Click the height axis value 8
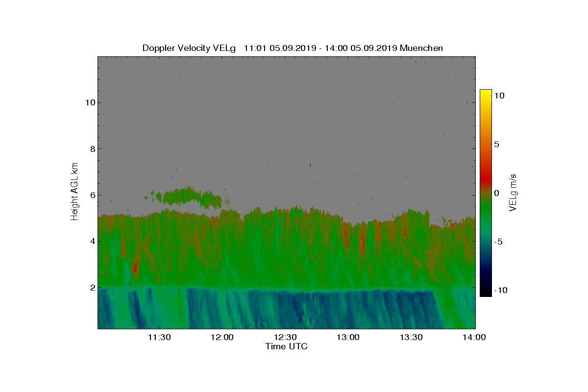This screenshot has height=392, width=588. tap(92, 148)
